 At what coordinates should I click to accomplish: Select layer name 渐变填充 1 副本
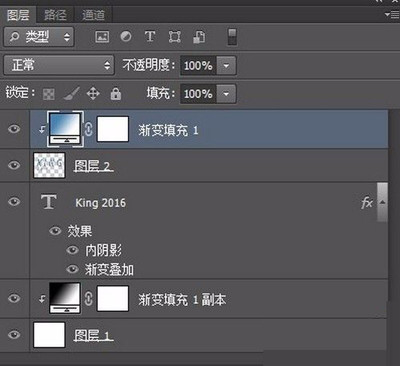[x=182, y=300]
